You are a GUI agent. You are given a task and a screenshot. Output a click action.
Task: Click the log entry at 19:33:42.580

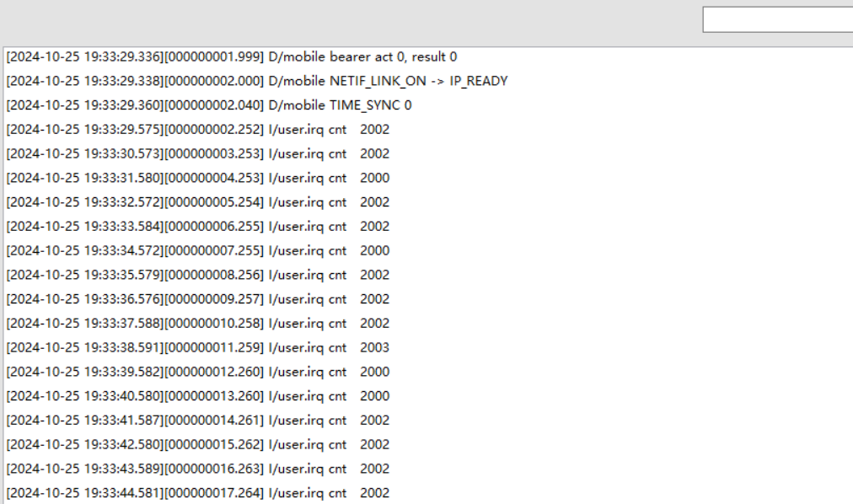pyautogui.click(x=198, y=444)
